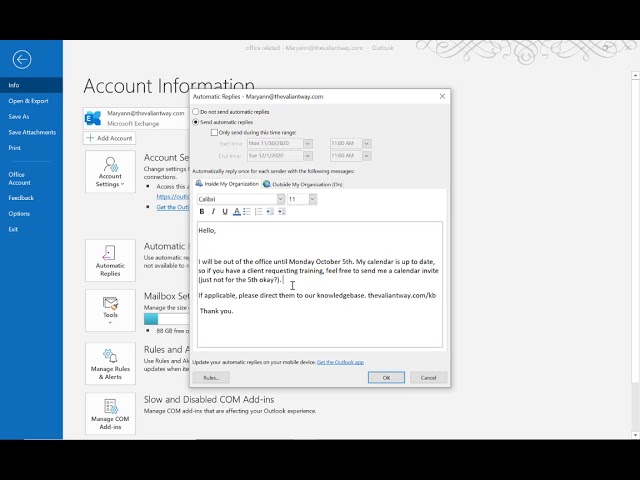Image resolution: width=640 pixels, height=480 pixels.
Task: Insert bulleted list in reply editor
Action: coord(247,211)
